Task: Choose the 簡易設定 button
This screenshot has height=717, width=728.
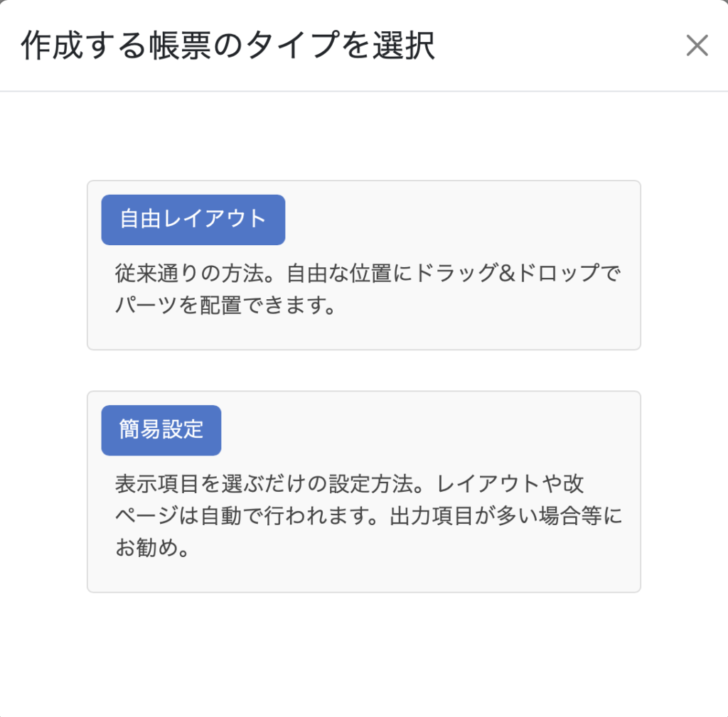Action: [161, 430]
